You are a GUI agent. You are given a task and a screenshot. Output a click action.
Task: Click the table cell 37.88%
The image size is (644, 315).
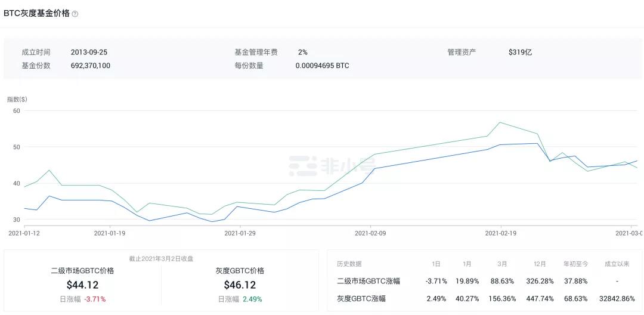(576, 282)
